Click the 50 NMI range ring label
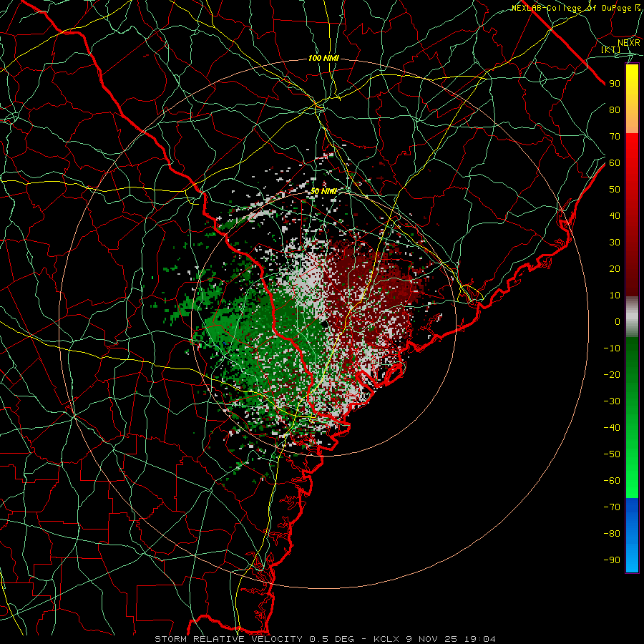Viewport: 644px width, 644px height. (x=323, y=191)
